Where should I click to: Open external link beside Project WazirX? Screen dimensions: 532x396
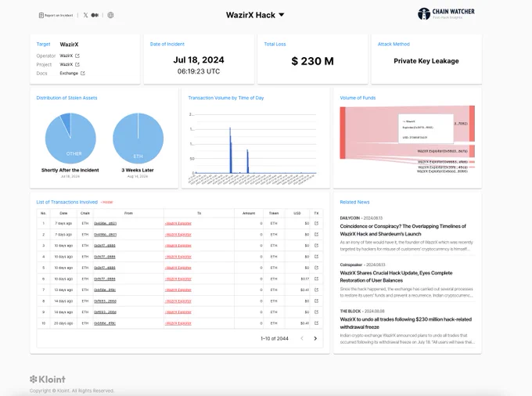77,64
